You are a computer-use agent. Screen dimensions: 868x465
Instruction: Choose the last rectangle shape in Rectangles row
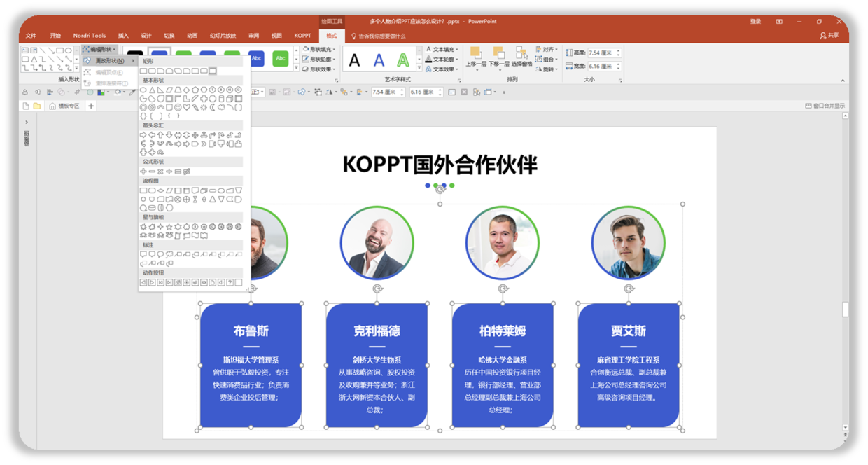[x=212, y=71]
